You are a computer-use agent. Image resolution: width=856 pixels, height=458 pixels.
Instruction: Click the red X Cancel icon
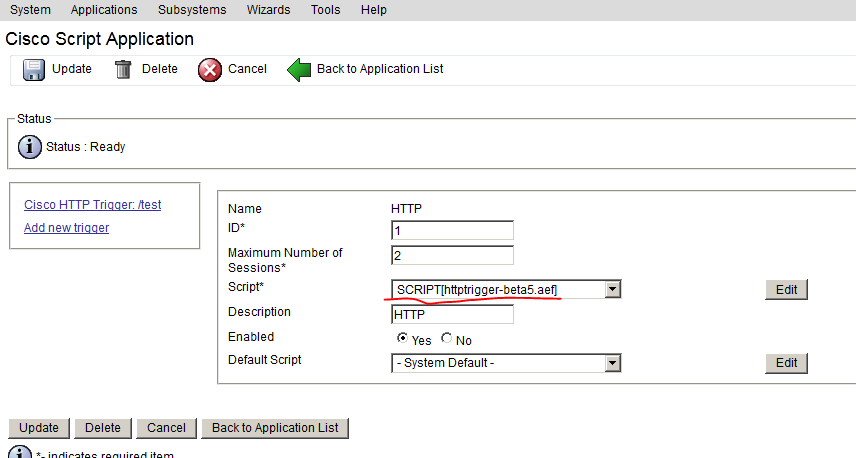click(210, 70)
